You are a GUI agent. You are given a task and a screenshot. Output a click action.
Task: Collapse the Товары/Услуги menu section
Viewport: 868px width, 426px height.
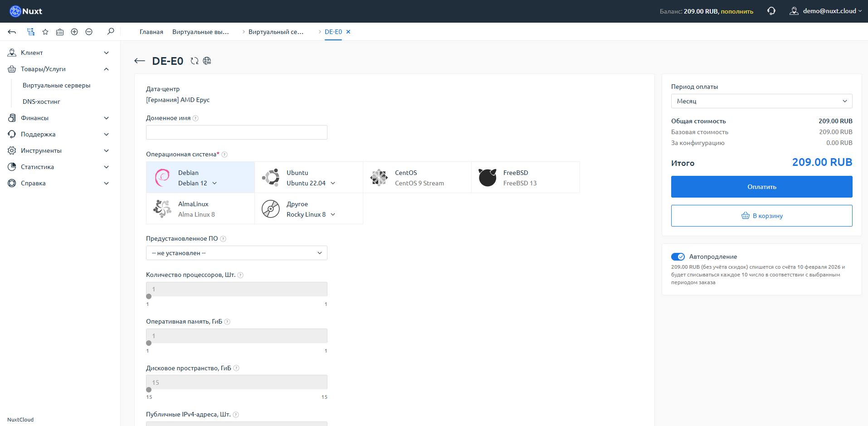(x=106, y=69)
